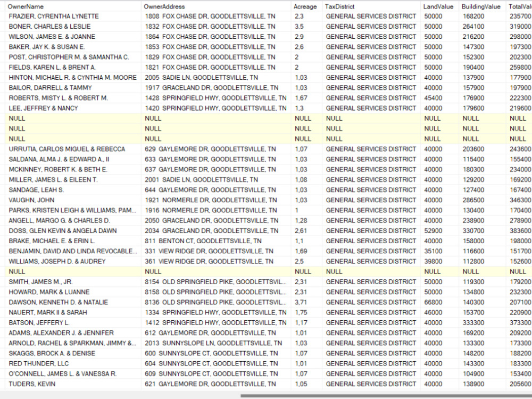Click TaxDistrict cell in Red Thunder, LLC row

(x=371, y=363)
